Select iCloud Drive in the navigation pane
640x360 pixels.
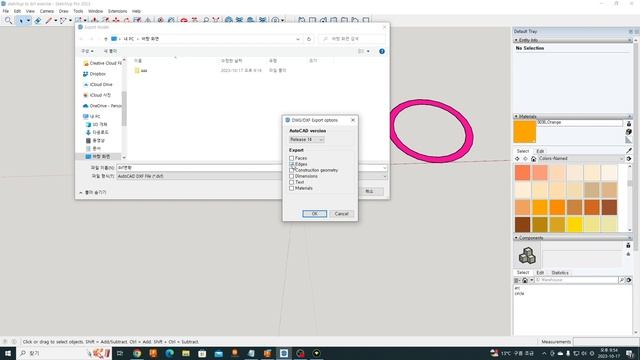[98, 84]
